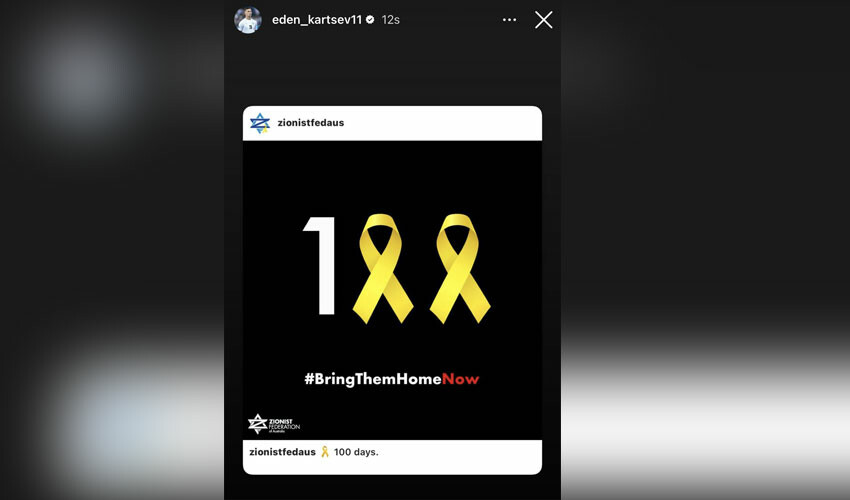Click the #BringThemHomeNow hashtag text

point(392,379)
